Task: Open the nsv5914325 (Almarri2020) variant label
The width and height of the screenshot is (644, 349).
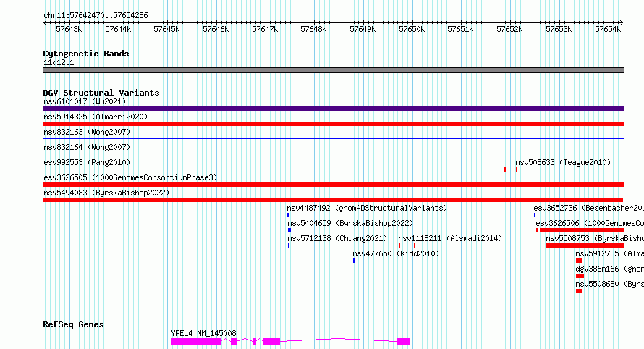Action: coord(96,117)
